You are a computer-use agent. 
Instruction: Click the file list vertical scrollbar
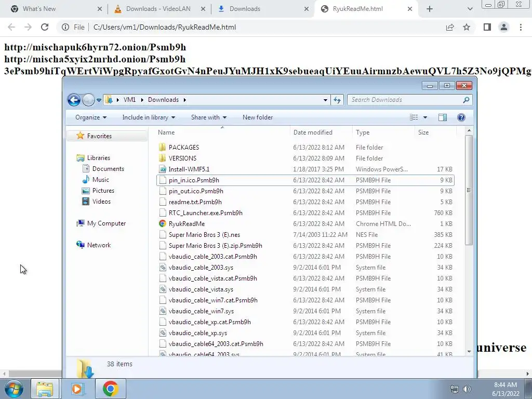click(469, 190)
